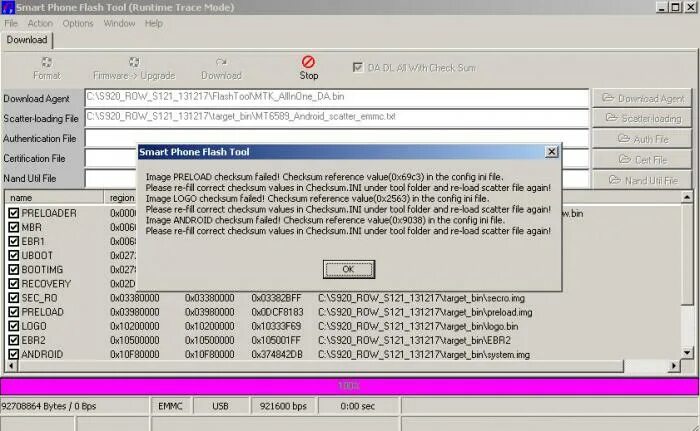The image size is (700, 431).
Task: Uncheck the UBOOT partition checkbox
Action: click(13, 255)
